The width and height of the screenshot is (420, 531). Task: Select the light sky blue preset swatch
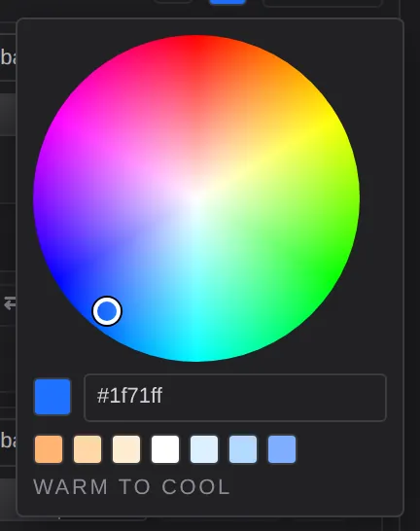[x=243, y=449]
